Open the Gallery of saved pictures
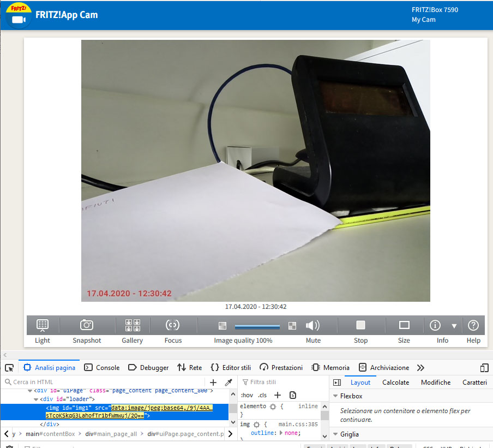This screenshot has height=448, width=493. tap(133, 325)
